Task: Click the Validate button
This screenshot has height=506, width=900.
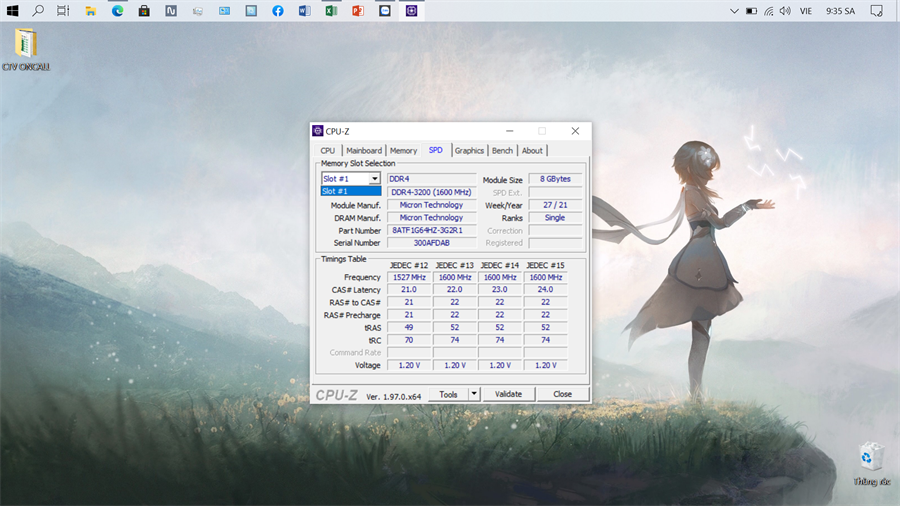Action: coord(509,394)
